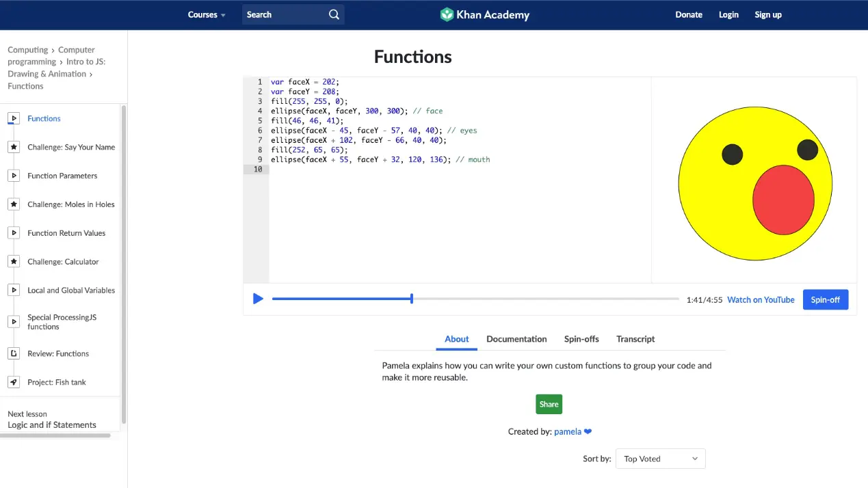Click code line 9 with '// mouth' comment
The height and width of the screenshot is (488, 868).
[x=380, y=159]
